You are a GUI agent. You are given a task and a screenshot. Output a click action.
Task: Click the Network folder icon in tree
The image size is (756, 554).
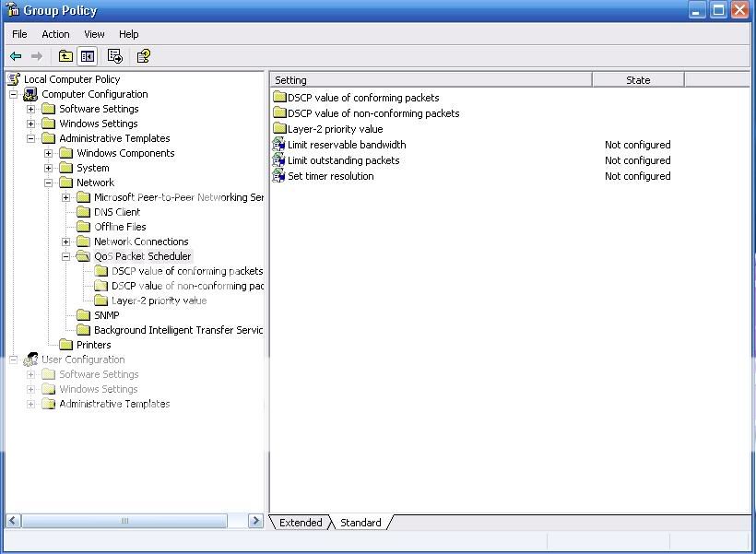coord(66,183)
